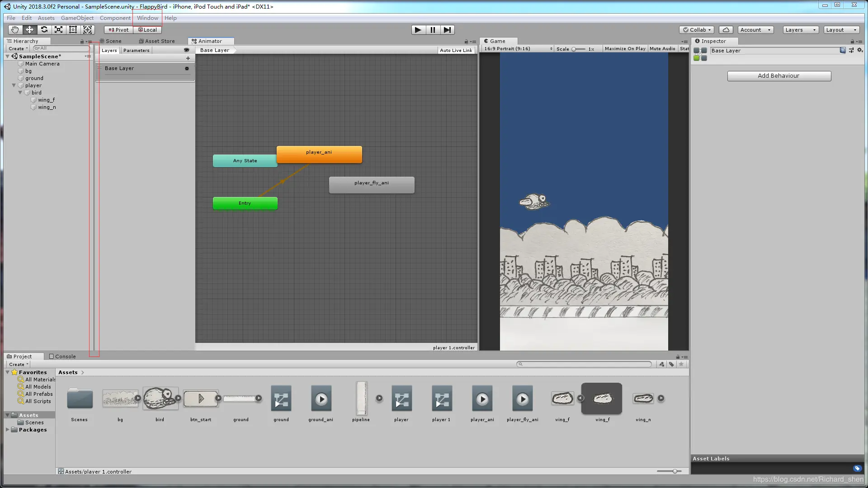Image resolution: width=868 pixels, height=488 pixels.
Task: Add new animator layer with plus
Action: (x=188, y=58)
